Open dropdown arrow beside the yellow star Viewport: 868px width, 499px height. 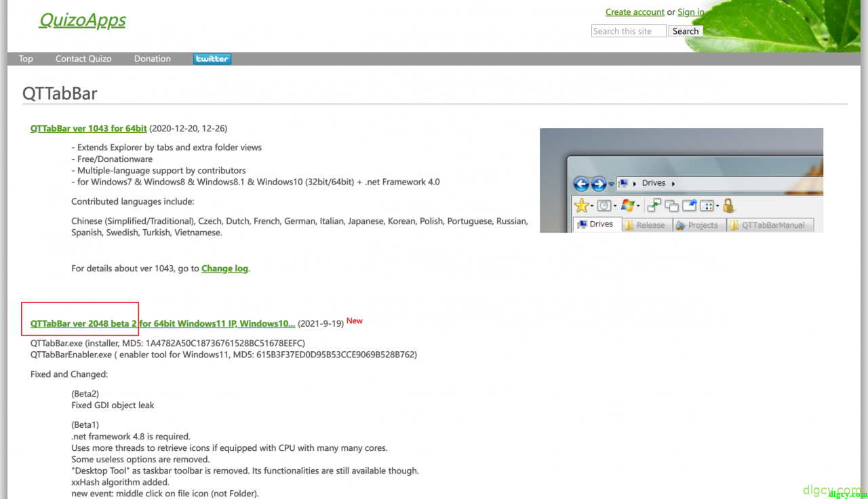click(x=592, y=206)
